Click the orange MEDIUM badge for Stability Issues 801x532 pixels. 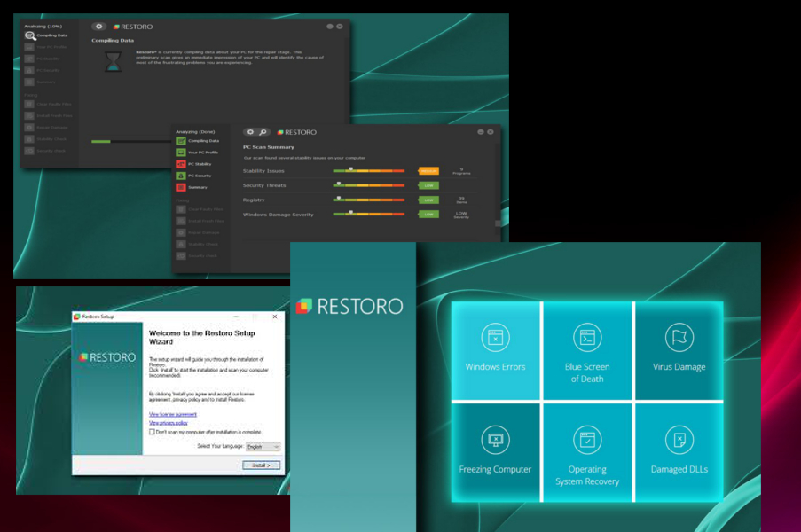point(428,171)
